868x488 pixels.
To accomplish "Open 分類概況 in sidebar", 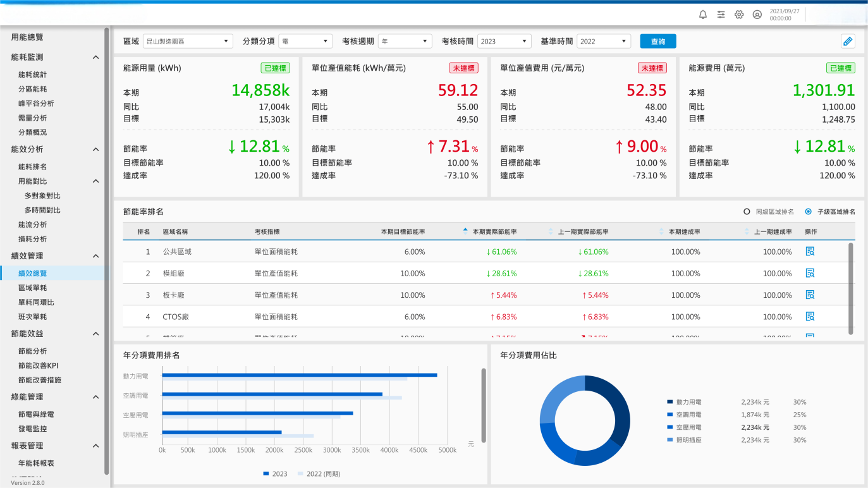I will pyautogui.click(x=32, y=133).
